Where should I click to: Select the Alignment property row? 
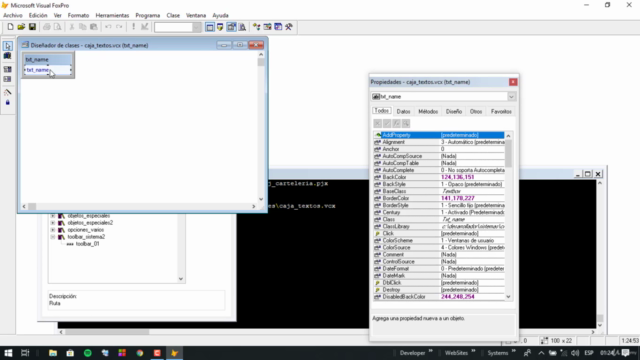tap(439, 142)
